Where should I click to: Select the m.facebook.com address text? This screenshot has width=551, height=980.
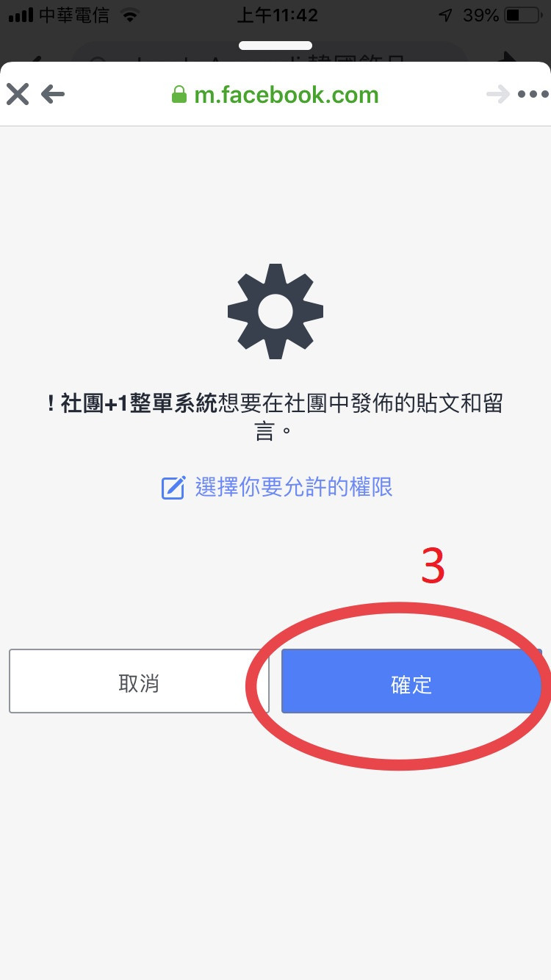[x=287, y=95]
